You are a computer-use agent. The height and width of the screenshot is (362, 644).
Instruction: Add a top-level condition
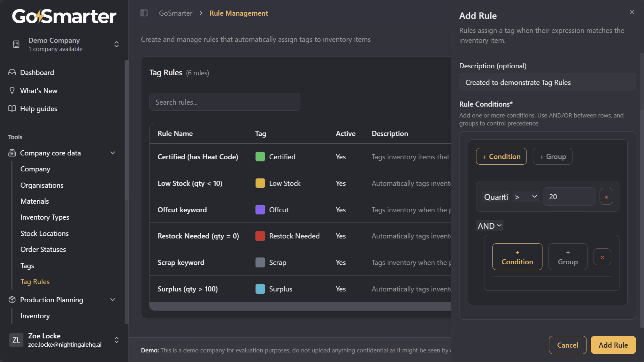(501, 156)
